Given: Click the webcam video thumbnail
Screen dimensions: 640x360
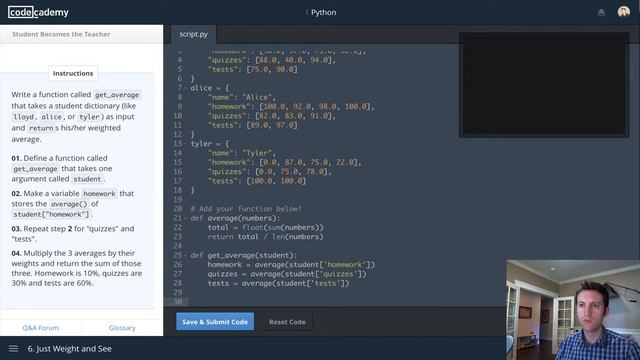Looking at the screenshot, I should point(573,310).
